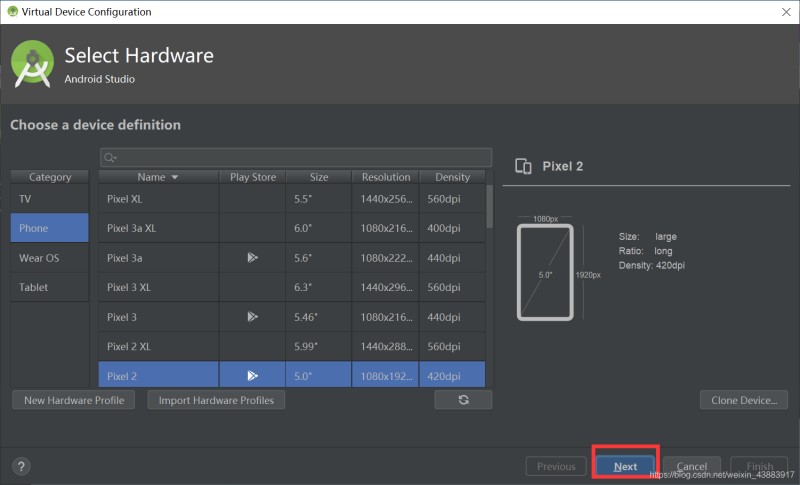Open Import Hardware Profiles
This screenshot has height=485, width=800.
click(x=217, y=400)
